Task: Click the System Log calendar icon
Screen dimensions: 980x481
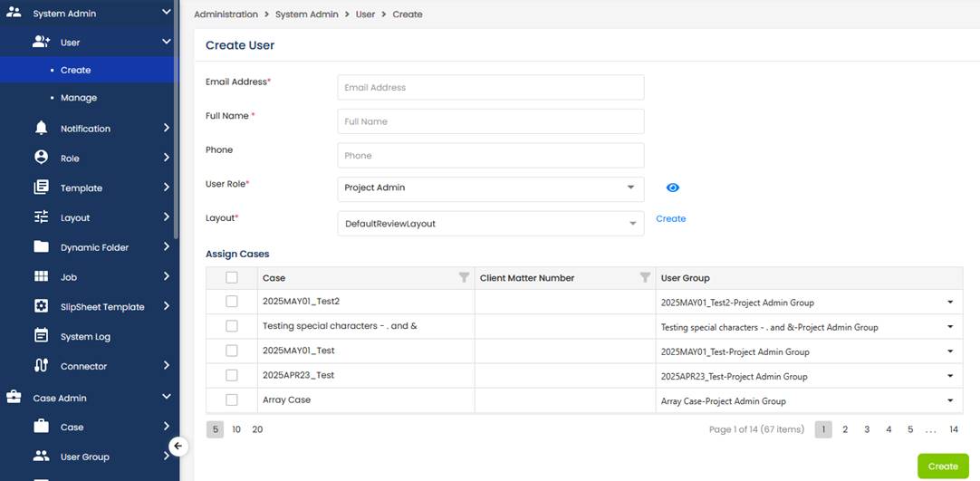Action: (x=42, y=336)
